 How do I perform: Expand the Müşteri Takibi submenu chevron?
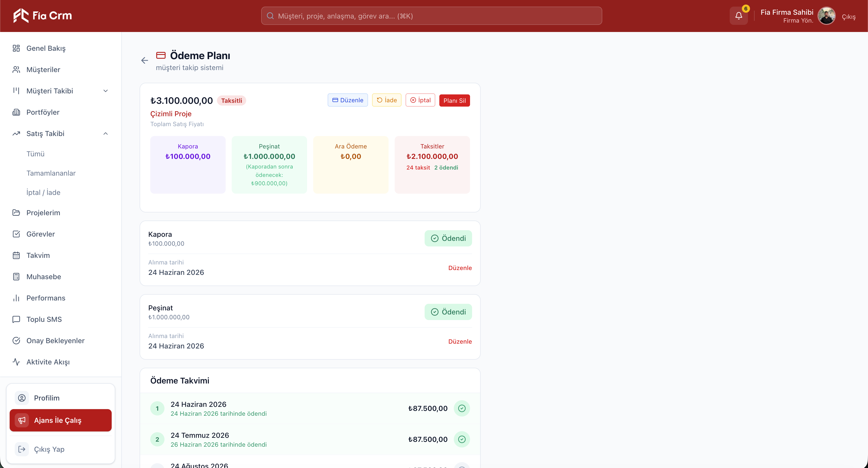point(106,91)
